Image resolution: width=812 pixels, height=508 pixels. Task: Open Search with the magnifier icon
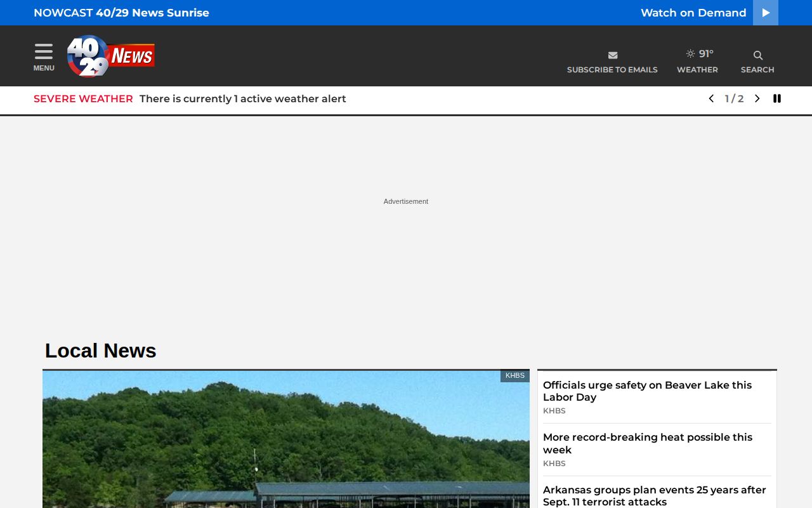tap(757, 55)
